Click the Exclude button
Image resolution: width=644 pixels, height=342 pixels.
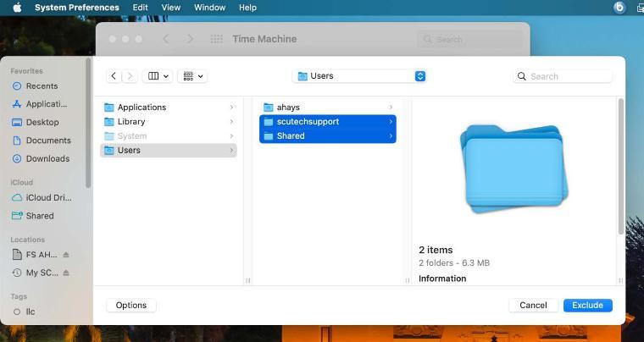(x=588, y=306)
